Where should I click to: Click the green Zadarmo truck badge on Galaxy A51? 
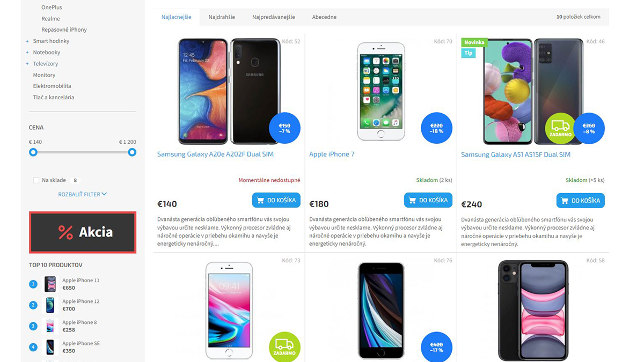click(x=560, y=129)
